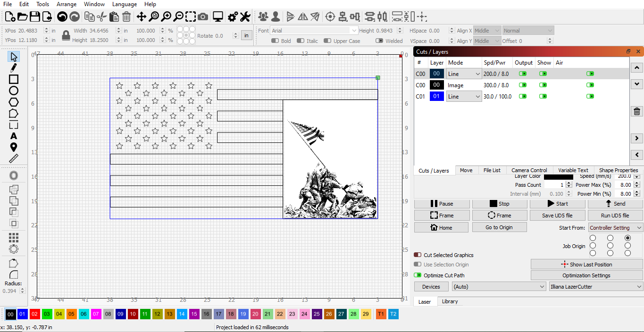Zoom in with the magnifier plus icon
Image resolution: width=644 pixels, height=332 pixels.
166,17
